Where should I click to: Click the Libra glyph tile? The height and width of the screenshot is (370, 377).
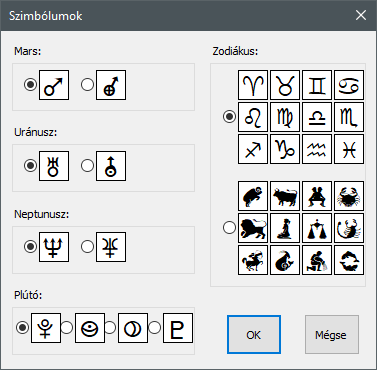317,117
